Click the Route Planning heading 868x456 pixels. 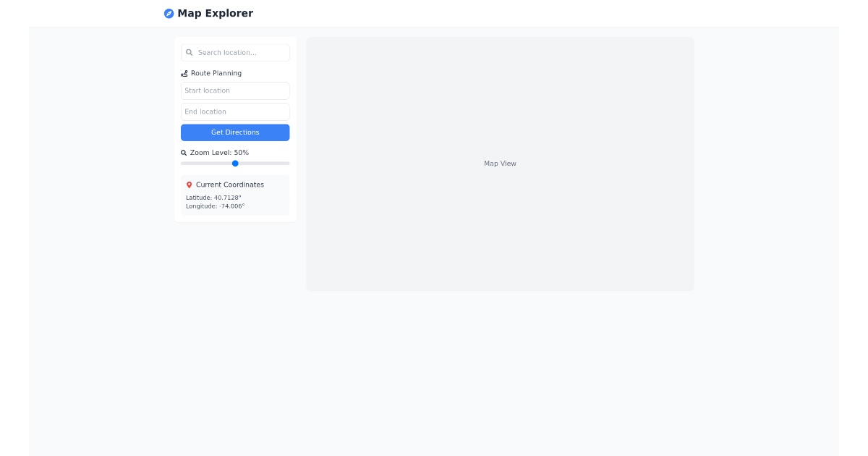pyautogui.click(x=216, y=73)
